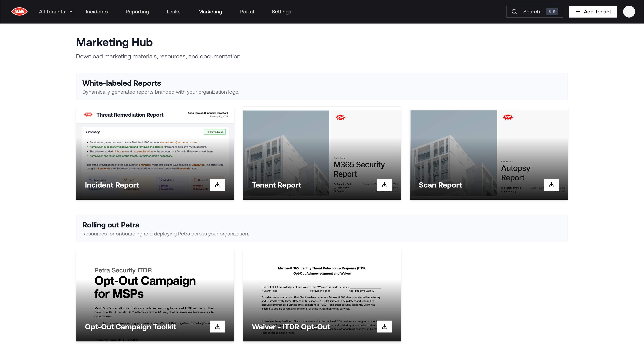Click the search magnifier icon
This screenshot has width=644, height=356.
514,12
